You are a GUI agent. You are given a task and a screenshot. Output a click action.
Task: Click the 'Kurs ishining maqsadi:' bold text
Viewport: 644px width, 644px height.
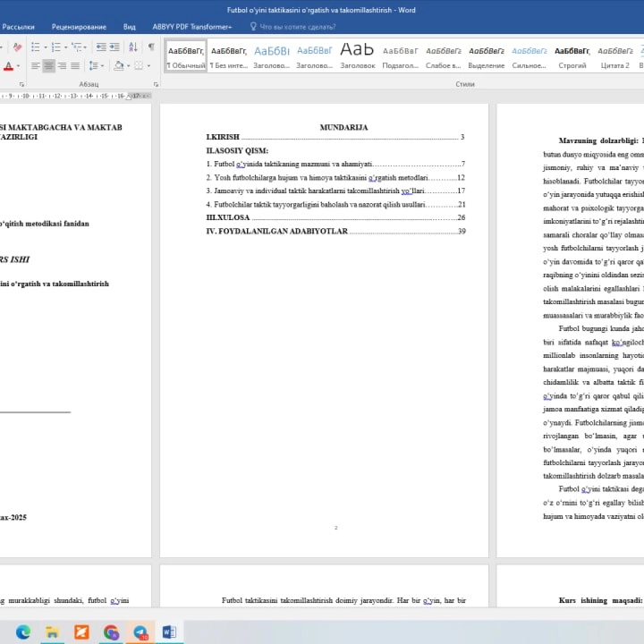(600, 600)
